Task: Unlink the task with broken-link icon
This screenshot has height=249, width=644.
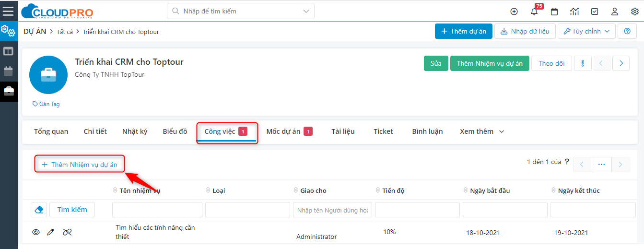Action: click(67, 232)
